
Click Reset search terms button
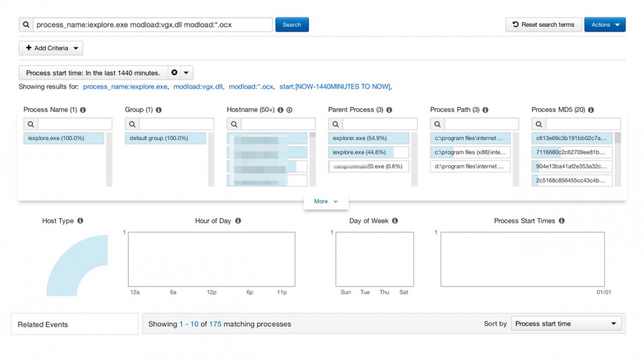[543, 25]
